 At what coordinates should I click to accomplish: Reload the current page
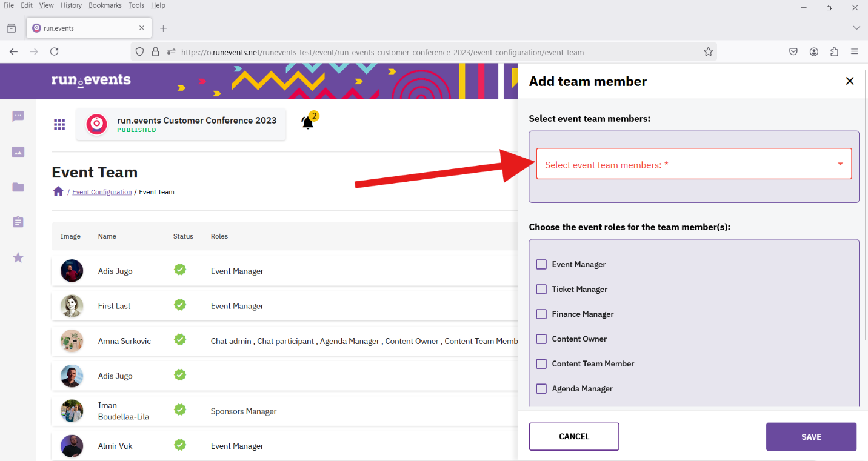[x=54, y=52]
